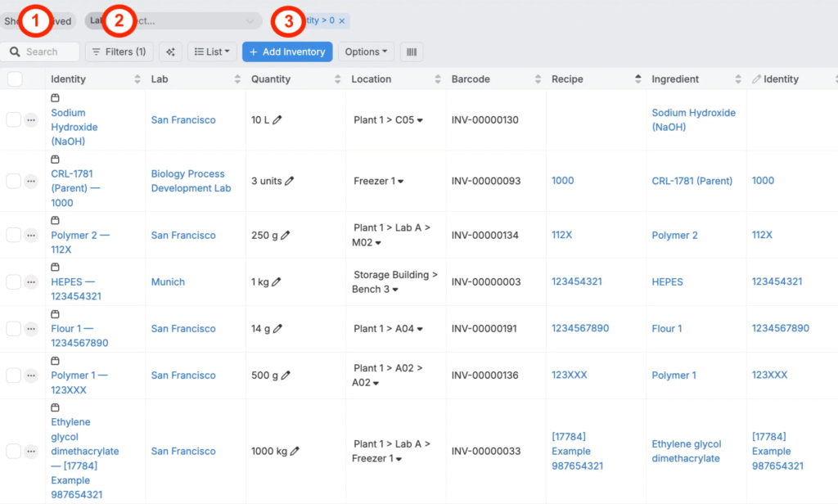Viewport: 838px width, 504px height.
Task: Open the List view dropdown
Action: (212, 52)
